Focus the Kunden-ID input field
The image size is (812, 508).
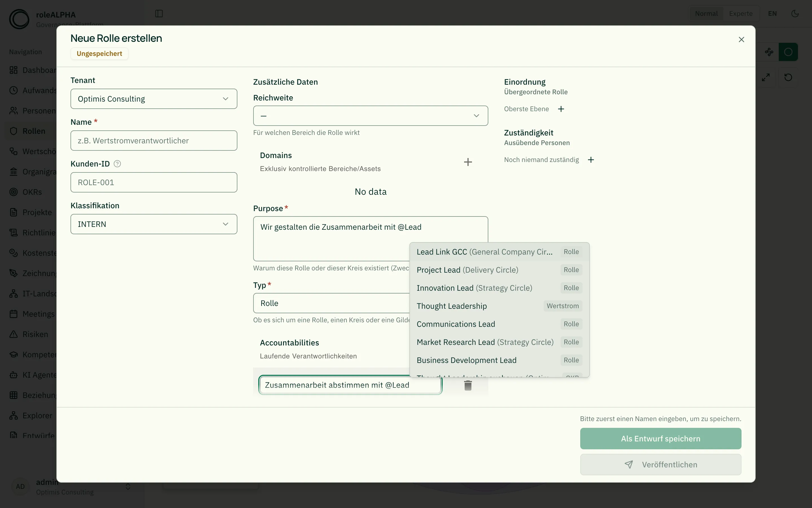154,182
